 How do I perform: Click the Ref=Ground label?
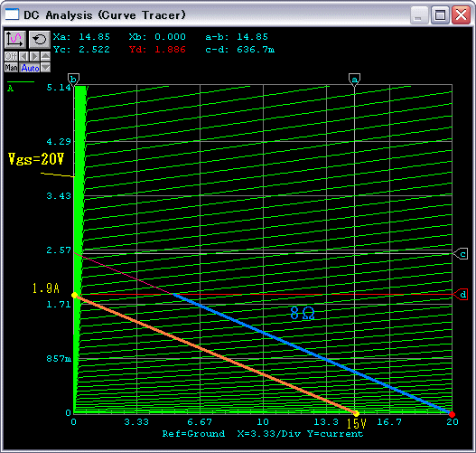pyautogui.click(x=193, y=434)
